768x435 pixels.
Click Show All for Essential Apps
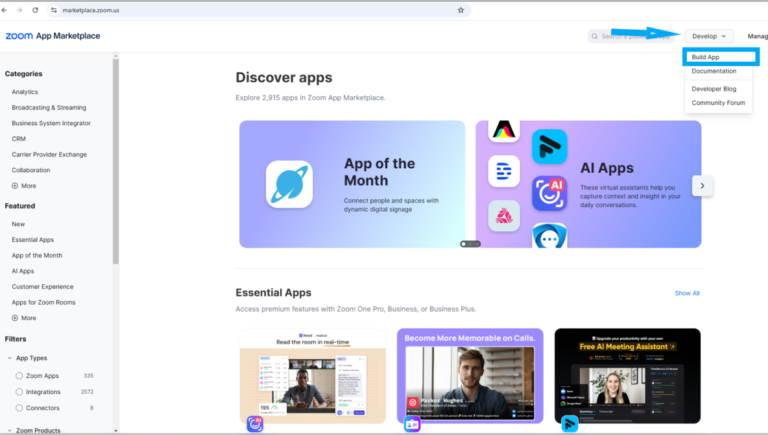687,293
